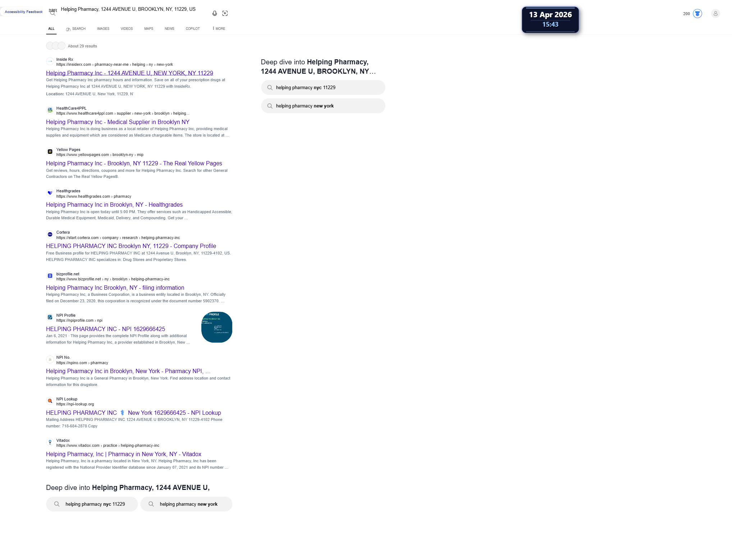Start voice search with the microphone icon
Screen dimensions: 732x560
pos(215,13)
